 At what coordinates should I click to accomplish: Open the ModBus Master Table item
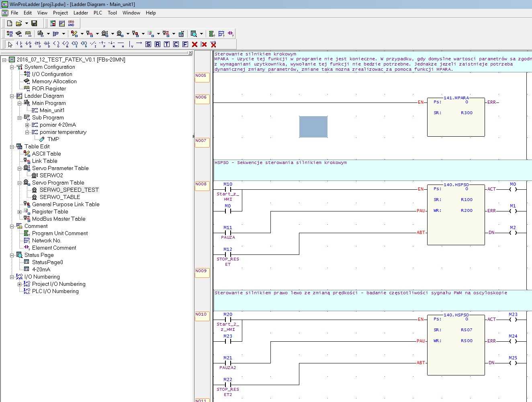[59, 219]
